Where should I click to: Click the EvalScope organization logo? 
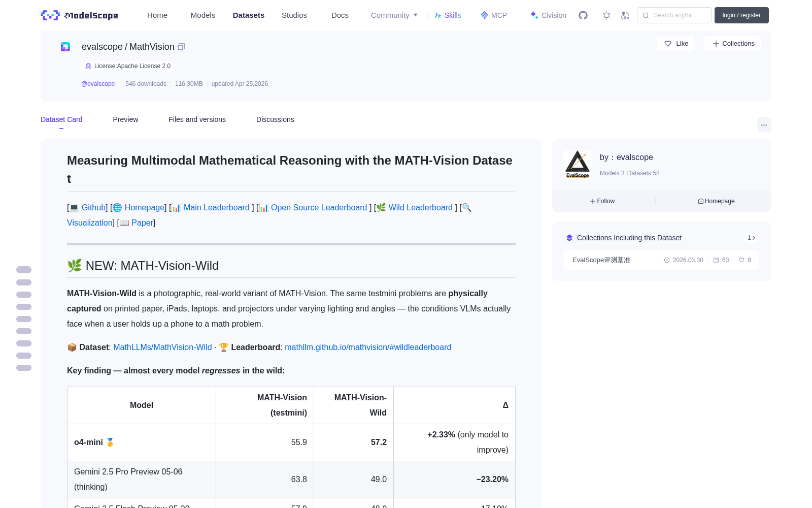pos(578,164)
